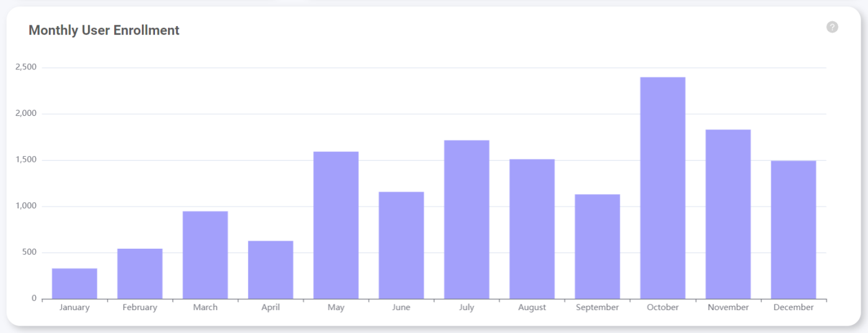868x333 pixels.
Task: Click the January axis label
Action: (74, 308)
